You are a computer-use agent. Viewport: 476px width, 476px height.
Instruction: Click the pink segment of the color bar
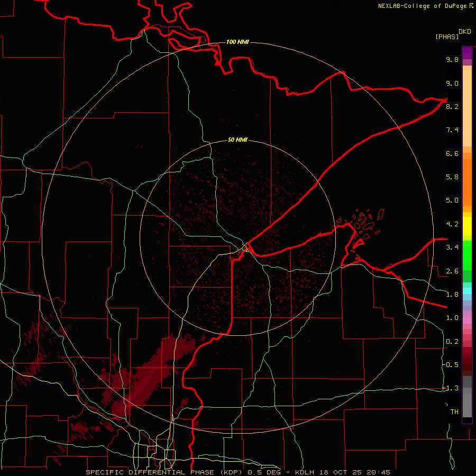(467, 321)
